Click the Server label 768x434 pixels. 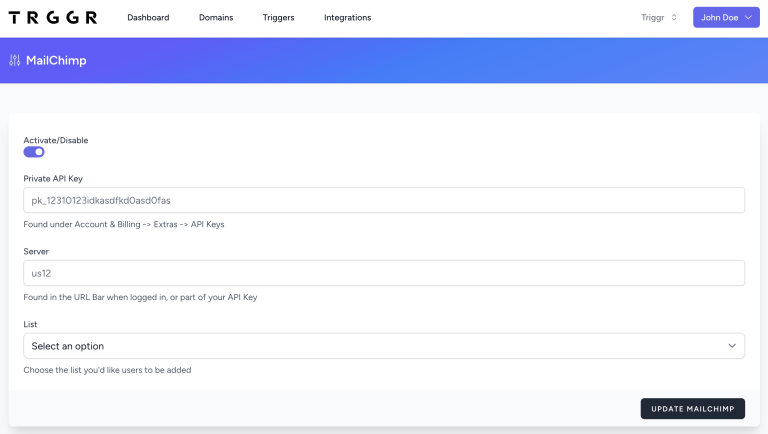point(36,251)
